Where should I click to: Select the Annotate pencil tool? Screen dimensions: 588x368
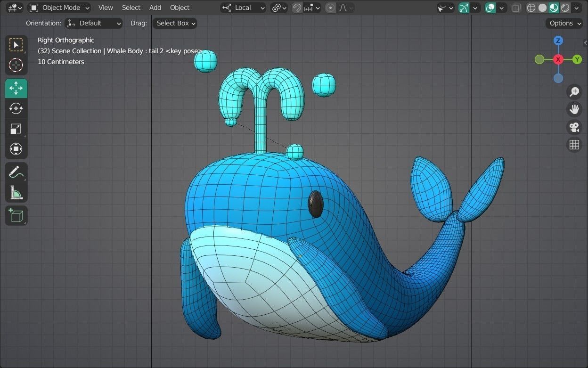tap(16, 172)
